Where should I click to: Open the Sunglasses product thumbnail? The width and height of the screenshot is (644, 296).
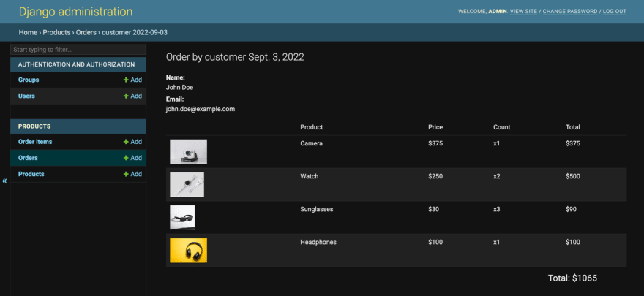pos(182,217)
